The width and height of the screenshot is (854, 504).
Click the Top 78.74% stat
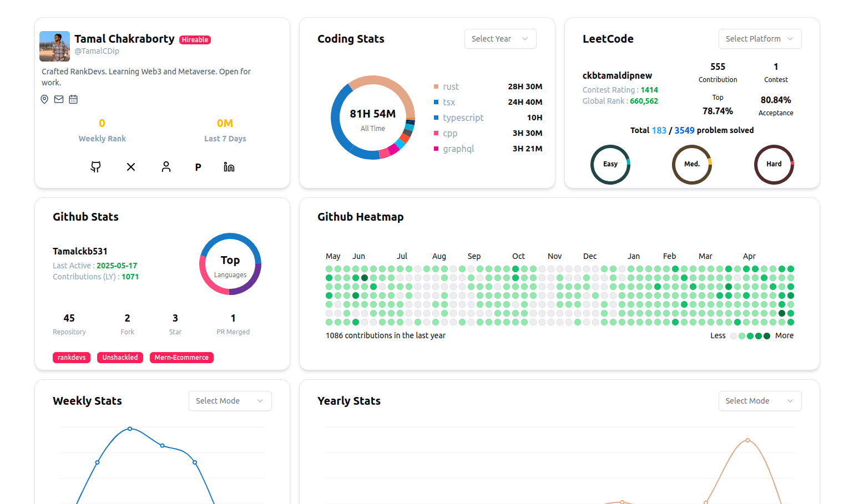point(717,105)
